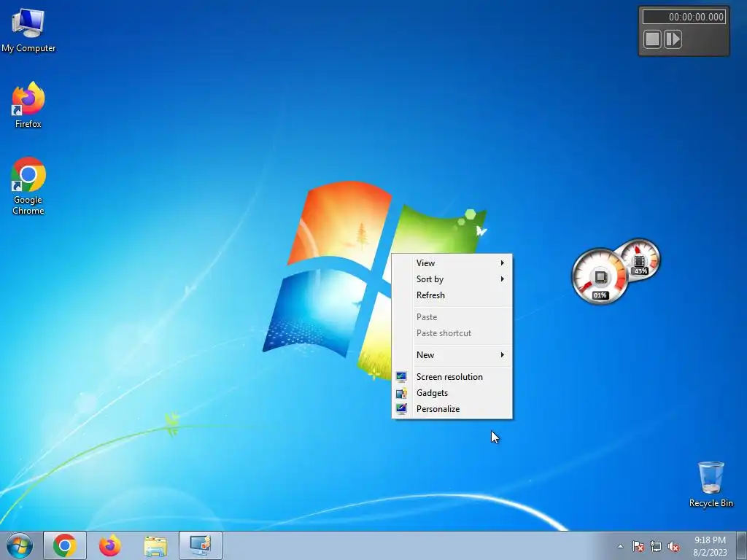Open the screen recorder taskbar button

pyautogui.click(x=201, y=545)
